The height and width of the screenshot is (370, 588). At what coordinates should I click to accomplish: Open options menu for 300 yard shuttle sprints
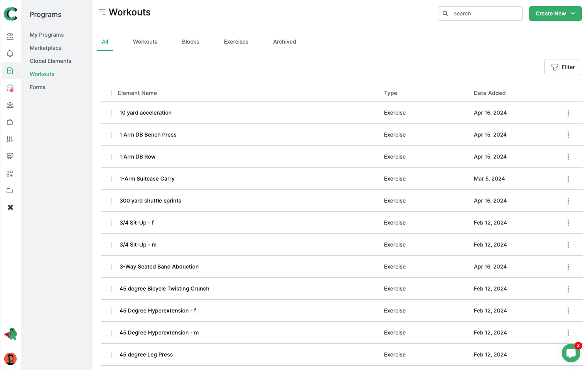(568, 201)
